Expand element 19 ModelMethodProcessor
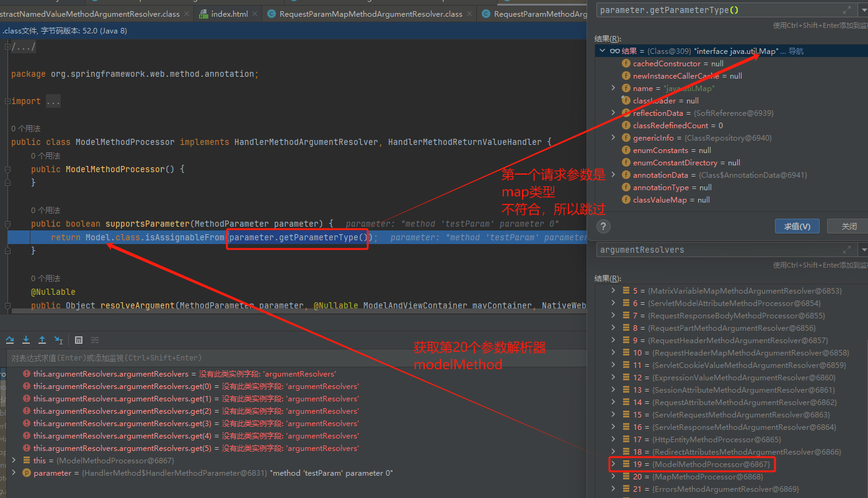The image size is (868, 498). [x=613, y=465]
